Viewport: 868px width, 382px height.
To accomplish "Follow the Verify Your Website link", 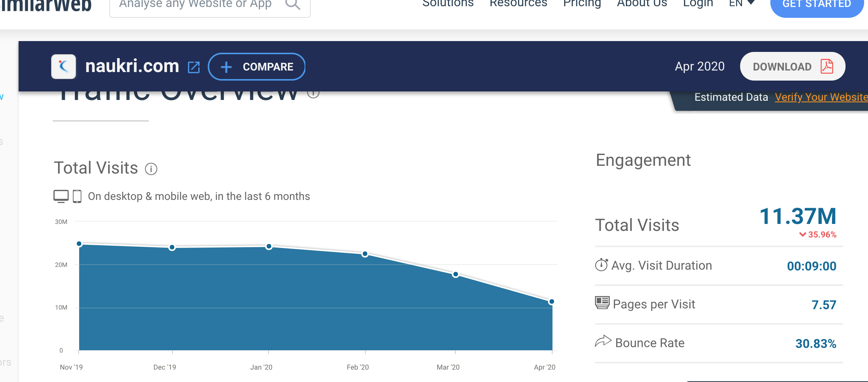I will tap(821, 97).
